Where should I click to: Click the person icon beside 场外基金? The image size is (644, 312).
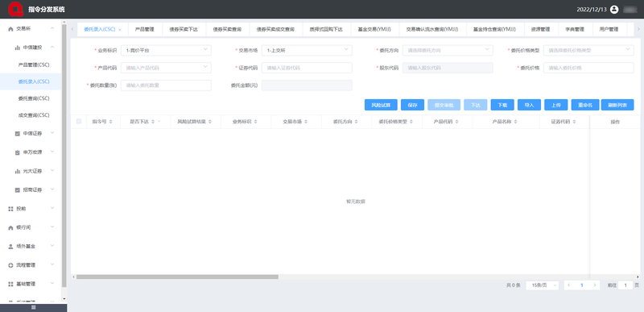[x=10, y=246]
